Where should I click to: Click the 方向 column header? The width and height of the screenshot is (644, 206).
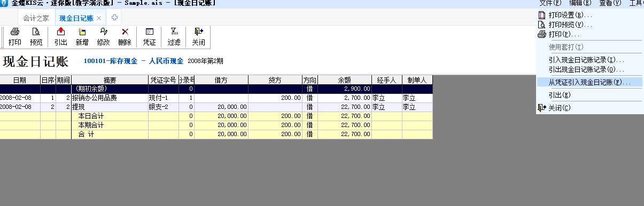coord(309,80)
